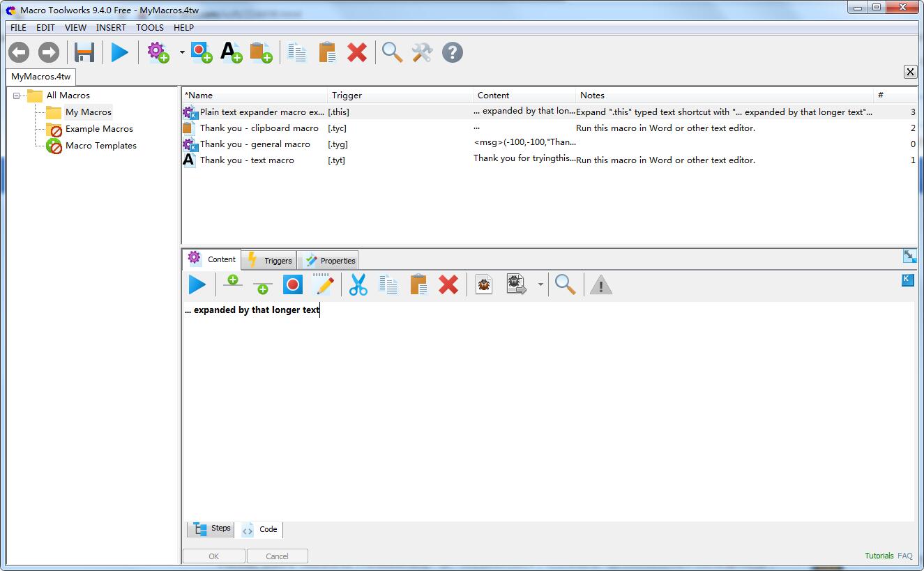Select Example Macros folder in tree
Screen dimensions: 924x571
click(x=99, y=129)
